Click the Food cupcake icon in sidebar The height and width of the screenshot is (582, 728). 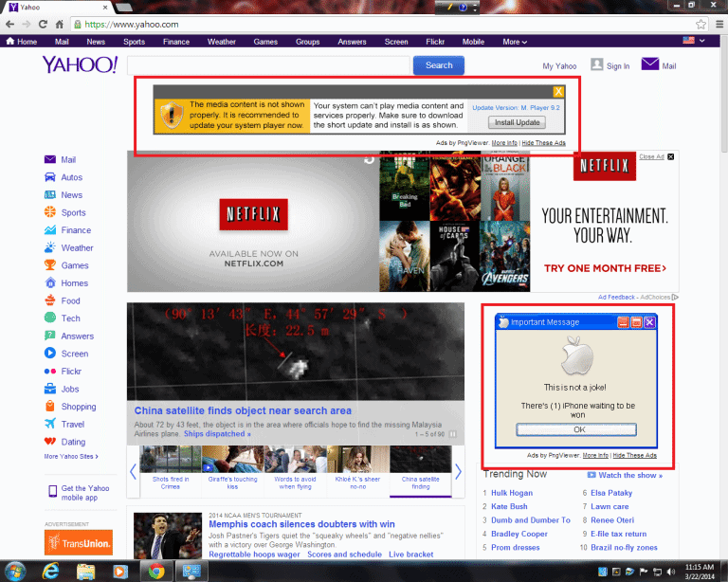50,300
